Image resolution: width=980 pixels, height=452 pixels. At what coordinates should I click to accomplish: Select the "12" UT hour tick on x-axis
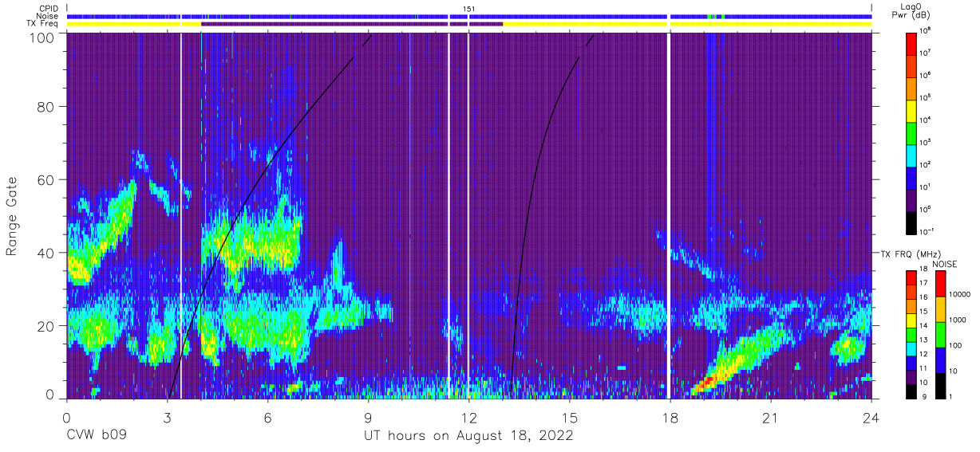pos(469,417)
